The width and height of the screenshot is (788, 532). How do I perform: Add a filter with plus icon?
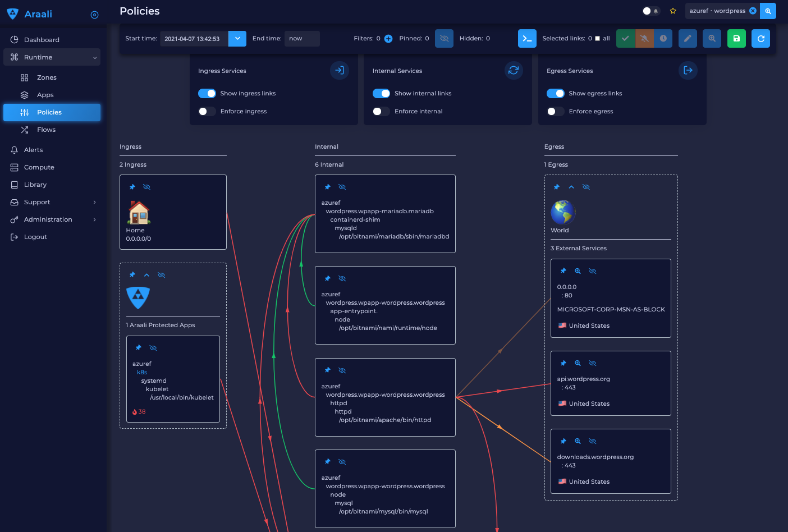[388, 39]
